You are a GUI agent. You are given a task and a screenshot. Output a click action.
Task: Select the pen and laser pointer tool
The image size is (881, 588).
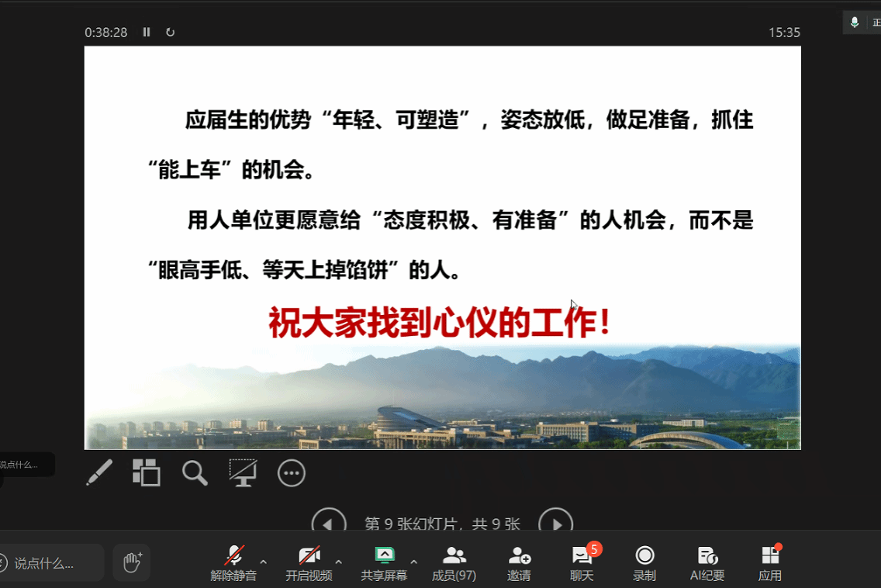[x=99, y=472]
